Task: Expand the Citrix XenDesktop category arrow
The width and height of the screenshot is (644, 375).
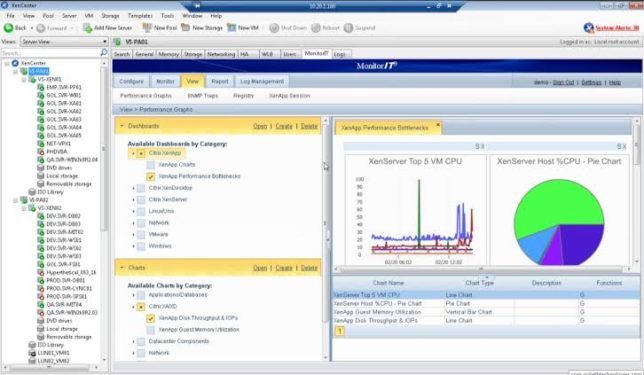Action: pos(133,188)
